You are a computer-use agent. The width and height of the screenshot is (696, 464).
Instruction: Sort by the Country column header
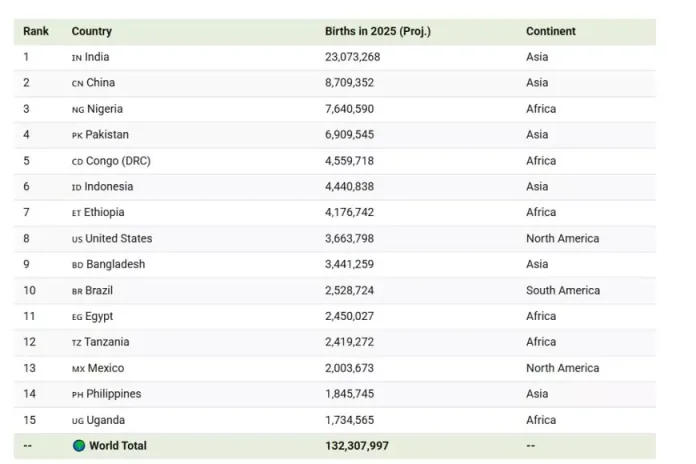point(92,32)
